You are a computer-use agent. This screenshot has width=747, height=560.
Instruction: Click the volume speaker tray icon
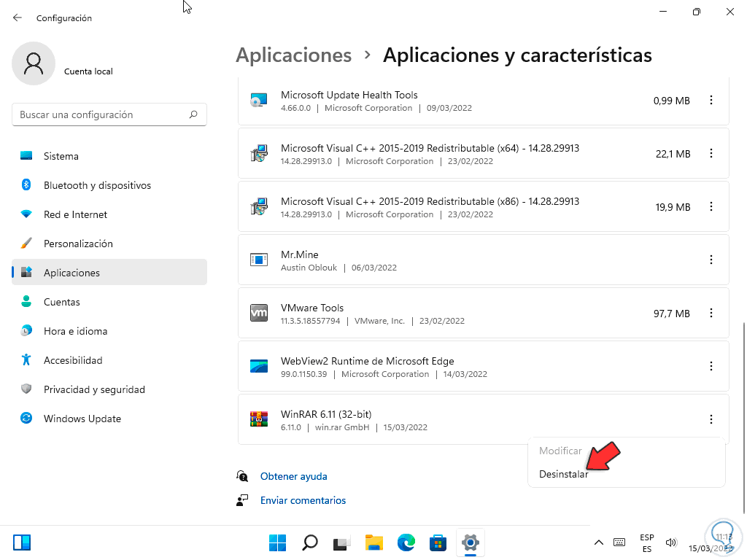coord(671,542)
